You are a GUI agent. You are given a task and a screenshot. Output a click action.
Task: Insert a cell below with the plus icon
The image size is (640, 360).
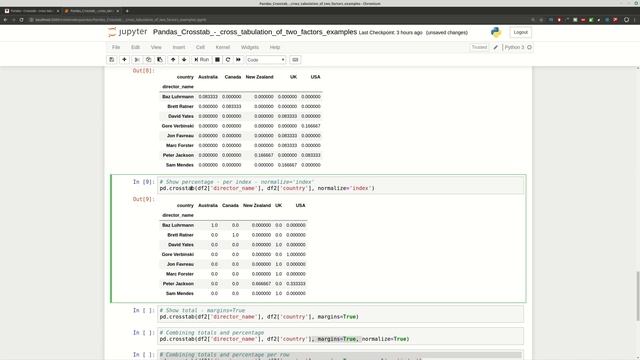click(124, 60)
